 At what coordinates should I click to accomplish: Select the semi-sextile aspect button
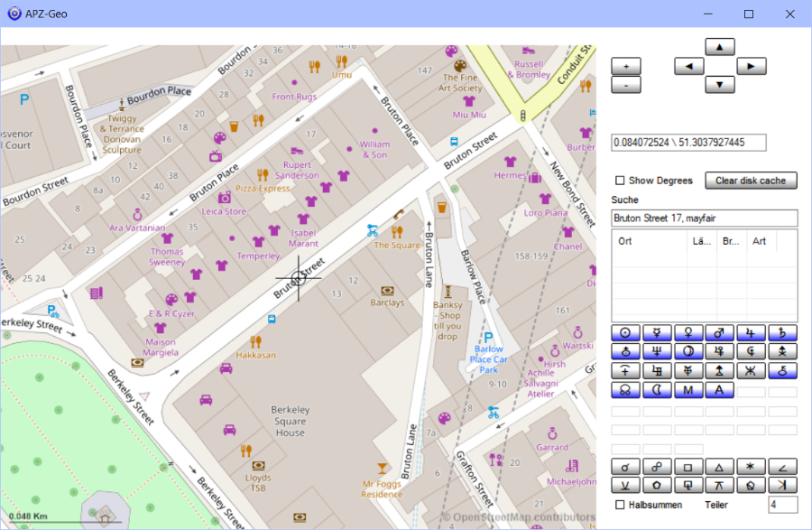click(x=625, y=486)
